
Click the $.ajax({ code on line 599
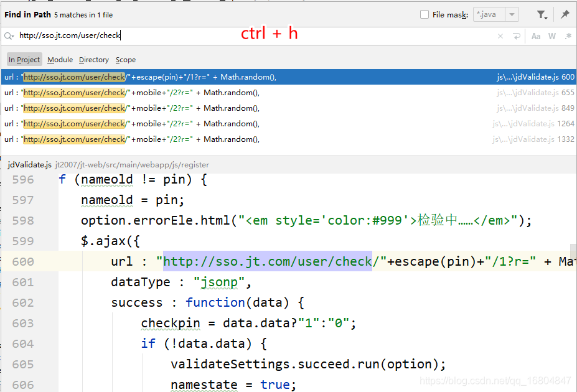[x=110, y=241]
